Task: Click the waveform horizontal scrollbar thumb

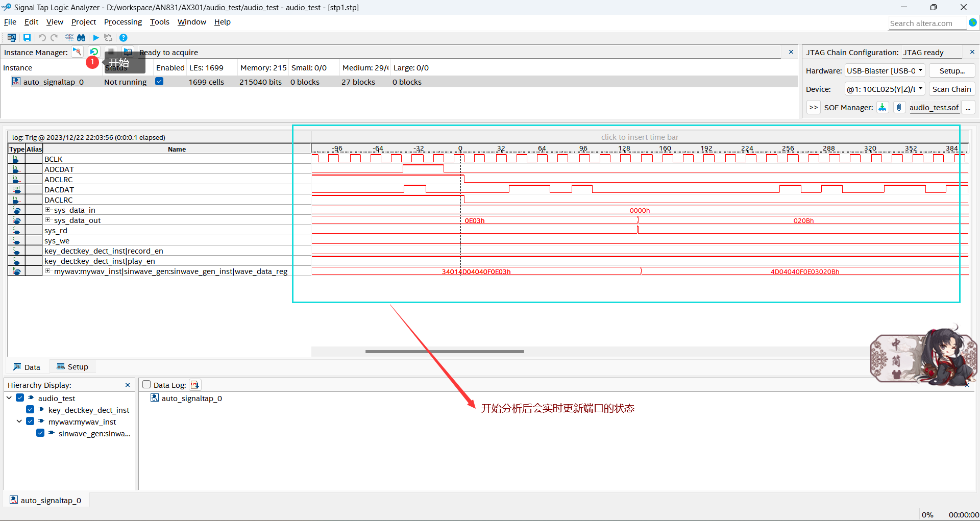Action: point(445,351)
